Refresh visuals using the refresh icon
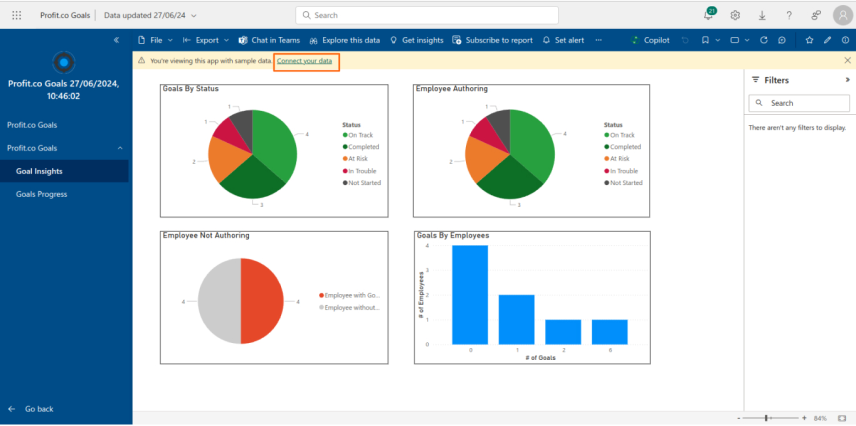 (x=764, y=40)
